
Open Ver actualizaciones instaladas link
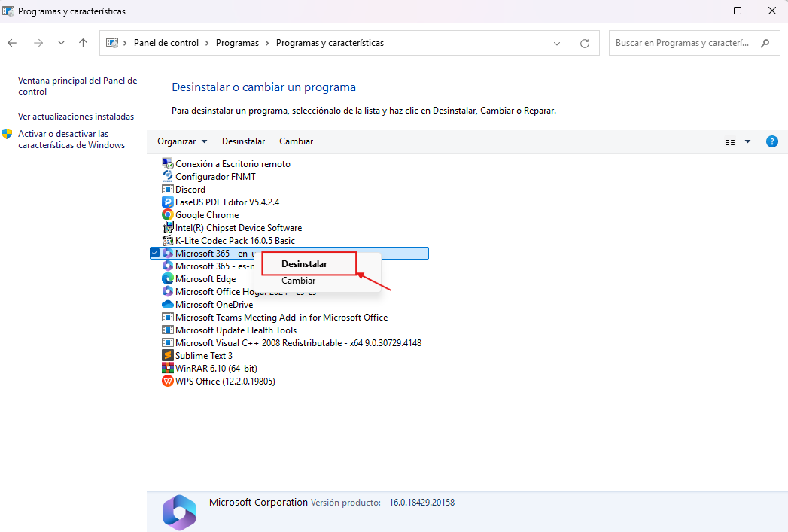tap(76, 117)
